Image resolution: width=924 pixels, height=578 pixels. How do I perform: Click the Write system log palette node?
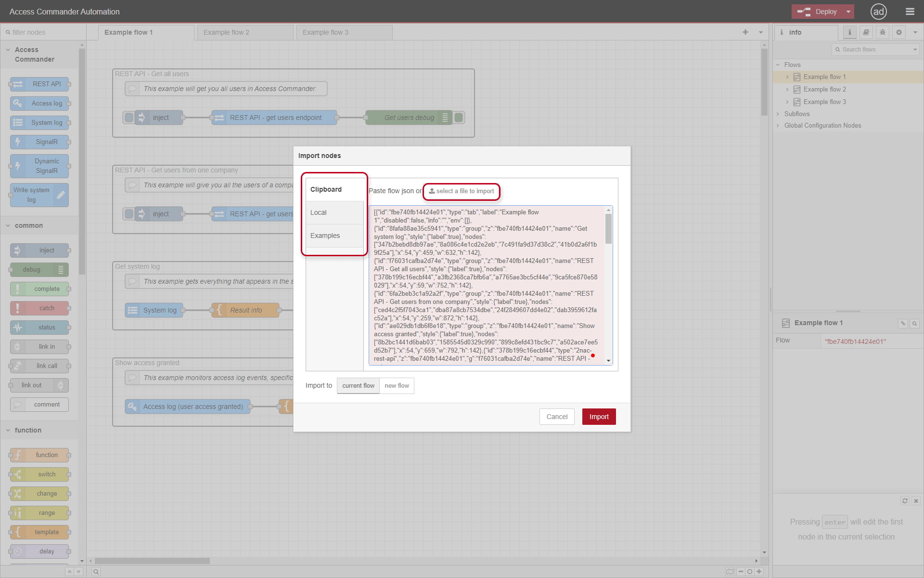(39, 195)
